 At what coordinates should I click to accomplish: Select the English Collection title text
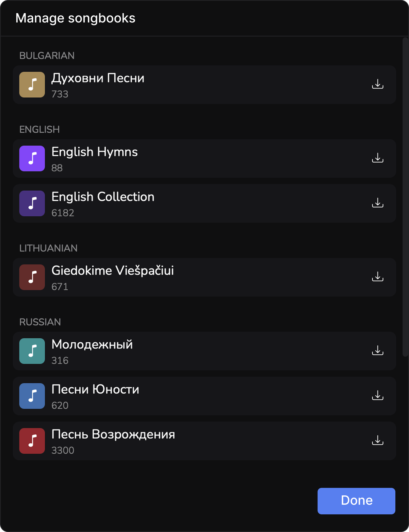click(103, 197)
